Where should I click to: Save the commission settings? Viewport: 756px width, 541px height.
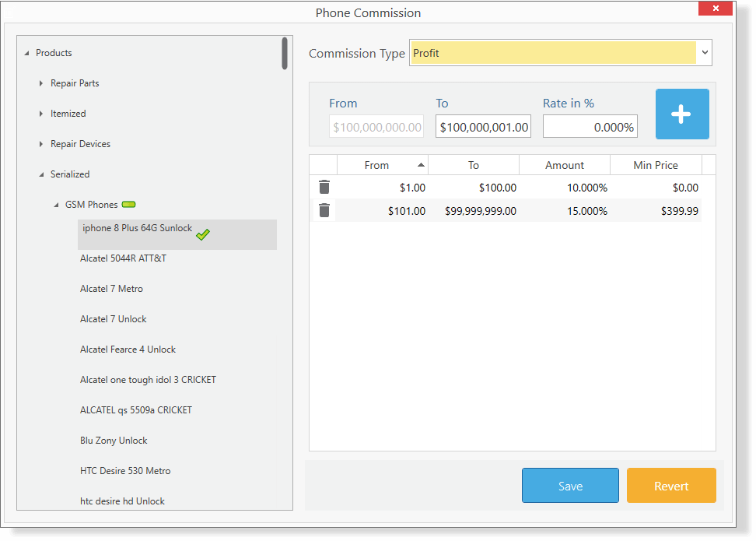point(570,486)
